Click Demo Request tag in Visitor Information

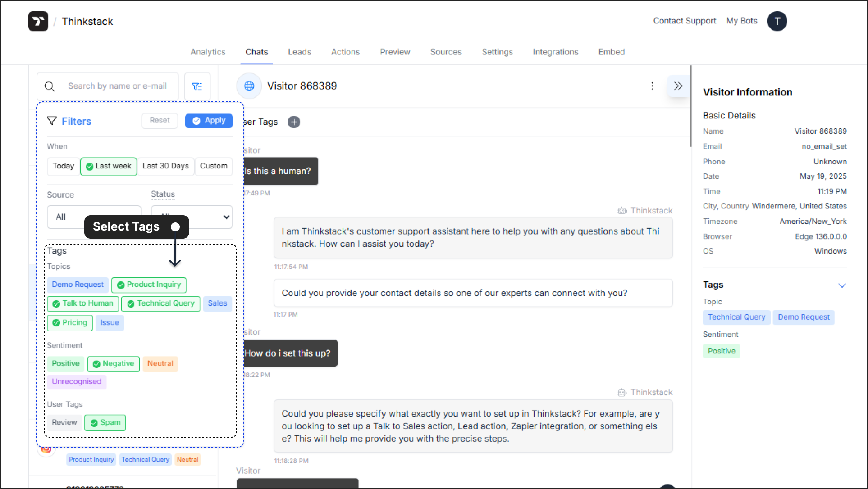point(804,317)
